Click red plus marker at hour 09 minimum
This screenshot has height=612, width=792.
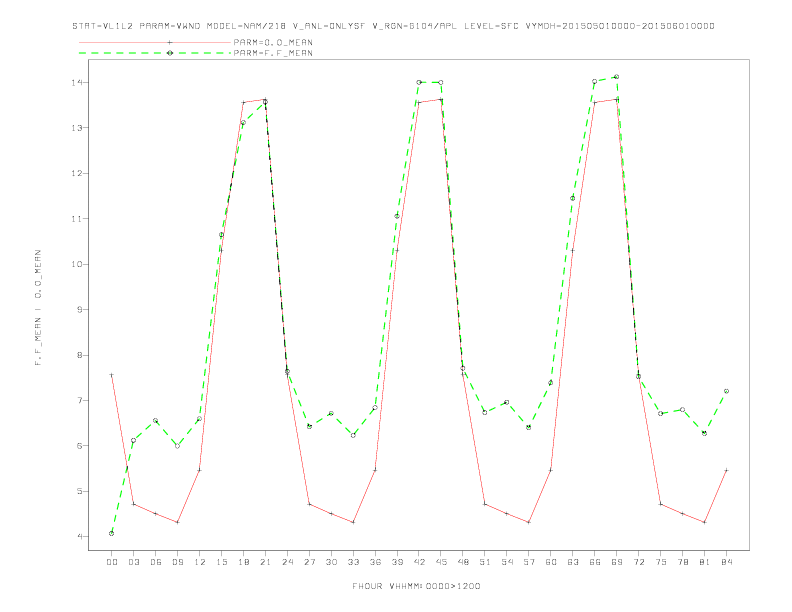coord(177,522)
